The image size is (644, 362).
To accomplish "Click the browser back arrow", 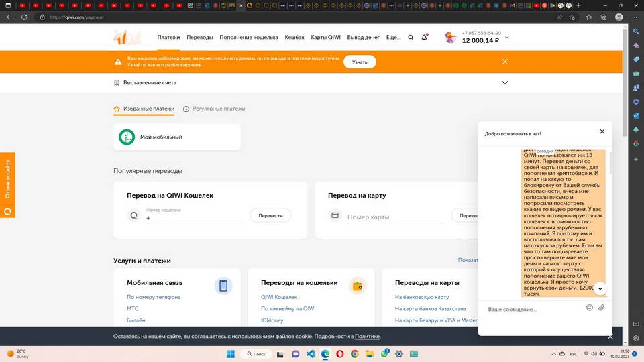I will (9, 17).
